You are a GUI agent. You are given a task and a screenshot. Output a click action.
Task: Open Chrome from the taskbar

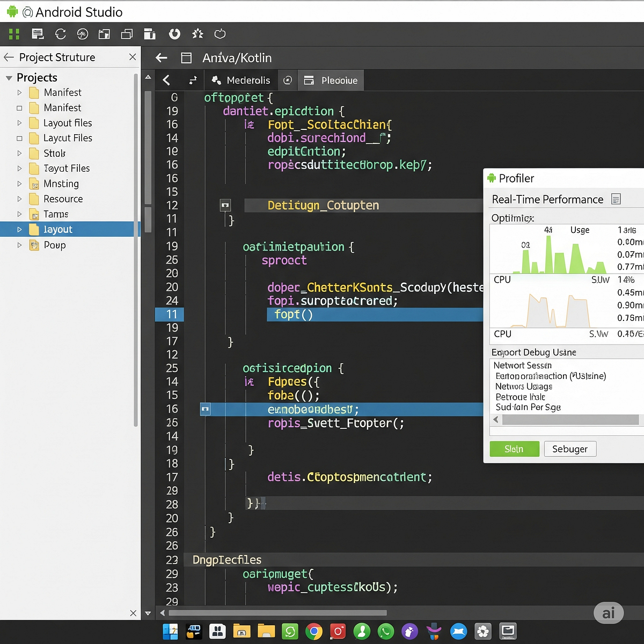pyautogui.click(x=314, y=632)
